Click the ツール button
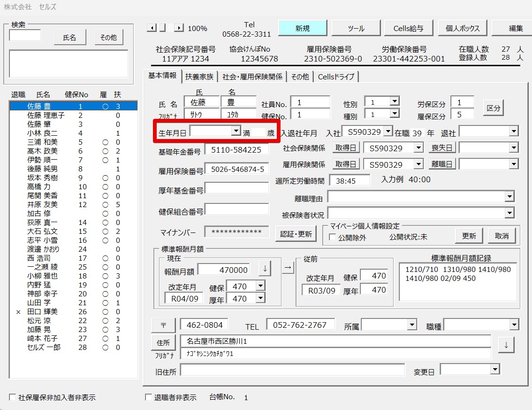 click(x=356, y=28)
